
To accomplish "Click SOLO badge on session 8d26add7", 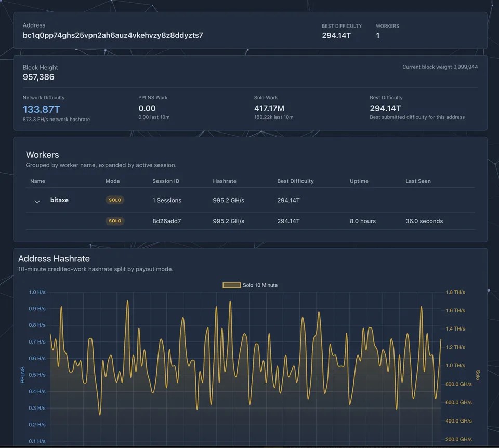I will point(114,221).
